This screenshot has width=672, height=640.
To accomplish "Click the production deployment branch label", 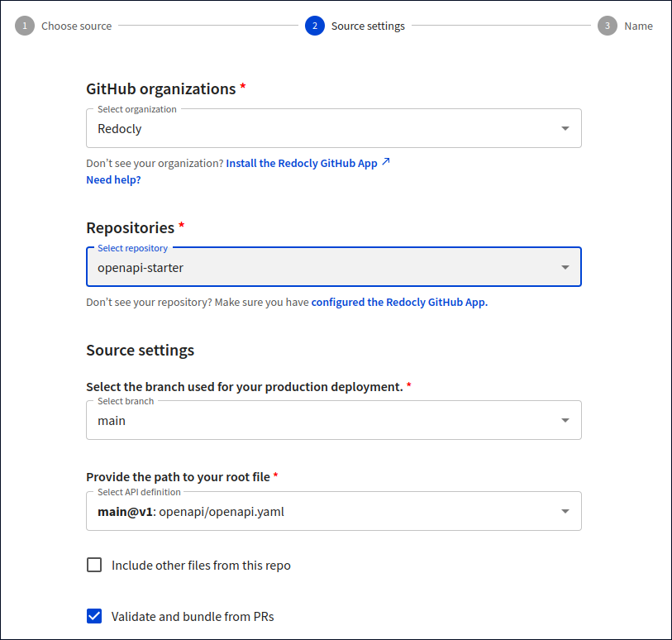I will 245,387.
